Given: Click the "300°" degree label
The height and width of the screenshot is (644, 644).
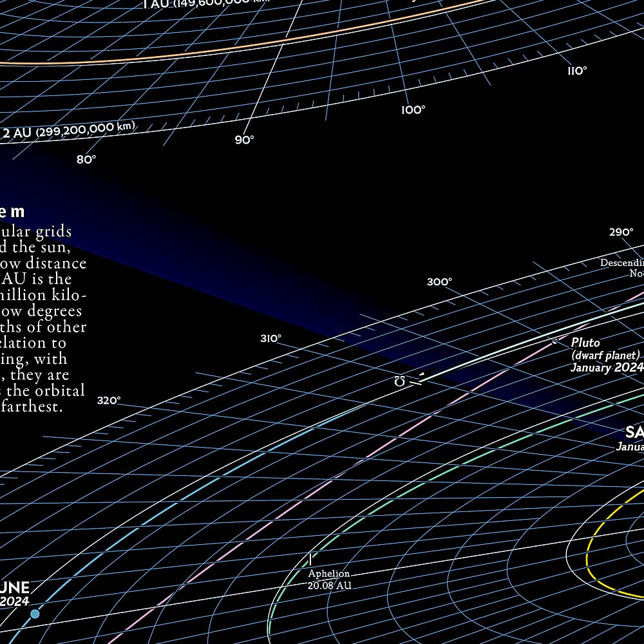Looking at the screenshot, I should coord(439,282).
